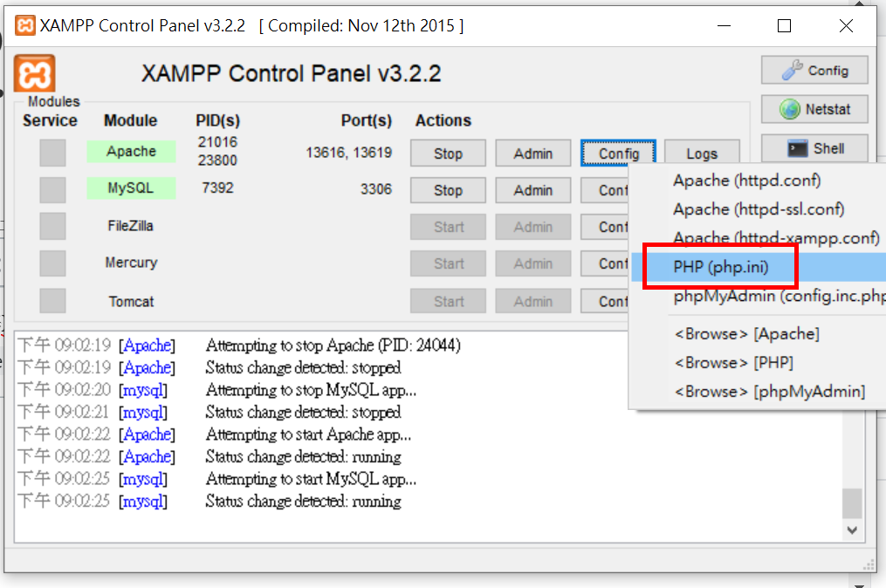
Task: Click the XAMPP title bar icon
Action: (24, 25)
